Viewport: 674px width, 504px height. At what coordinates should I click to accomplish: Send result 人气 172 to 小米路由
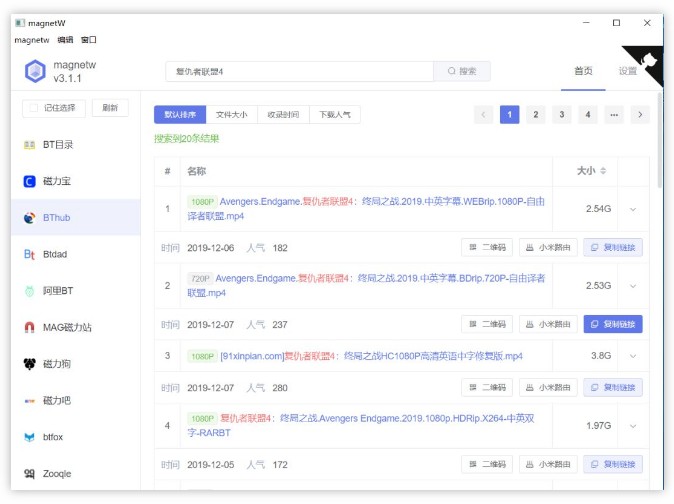coord(548,464)
